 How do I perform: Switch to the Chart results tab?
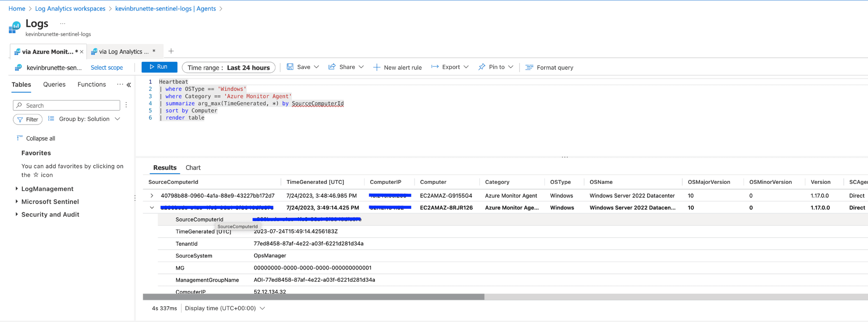(193, 168)
